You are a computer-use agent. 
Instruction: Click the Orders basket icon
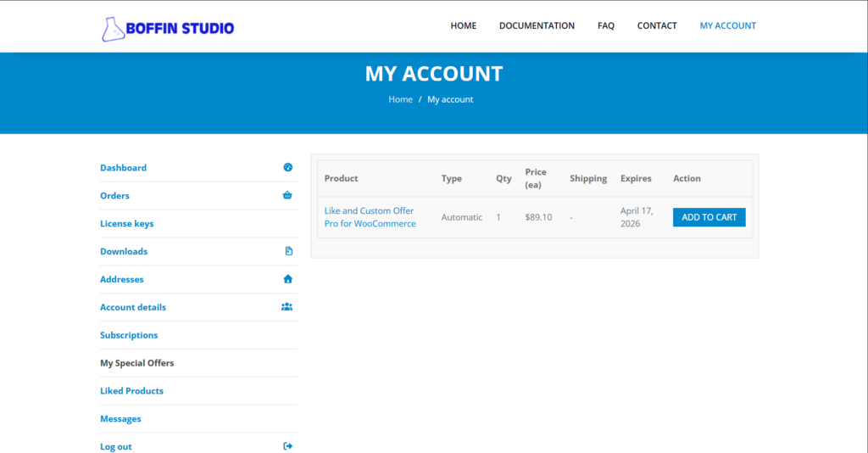point(287,195)
